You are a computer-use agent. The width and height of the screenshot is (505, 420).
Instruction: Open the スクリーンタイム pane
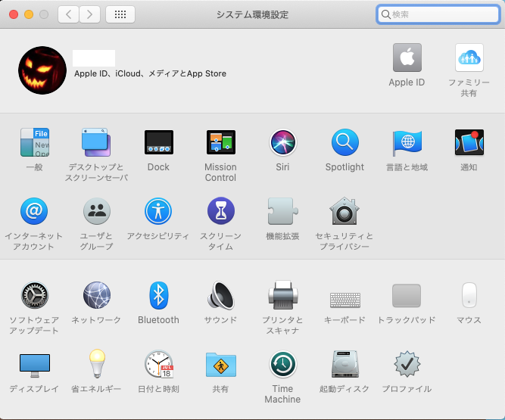click(220, 212)
